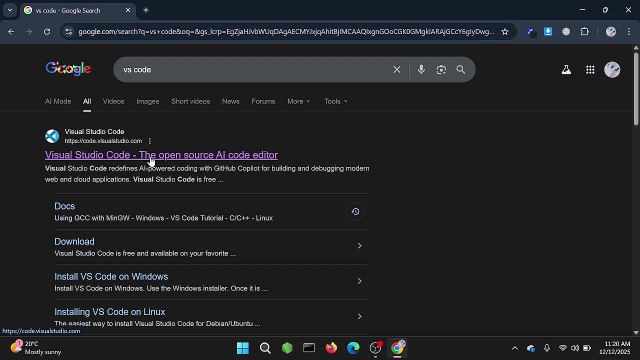Screen dimensions: 640x360
Task: Open a new browser tab
Action: tap(146, 10)
